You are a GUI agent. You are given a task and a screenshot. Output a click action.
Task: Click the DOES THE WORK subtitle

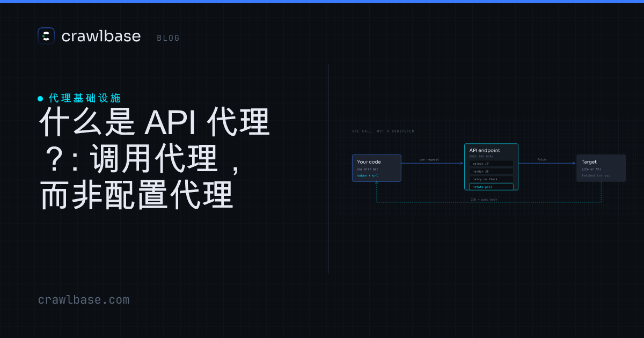(481, 156)
